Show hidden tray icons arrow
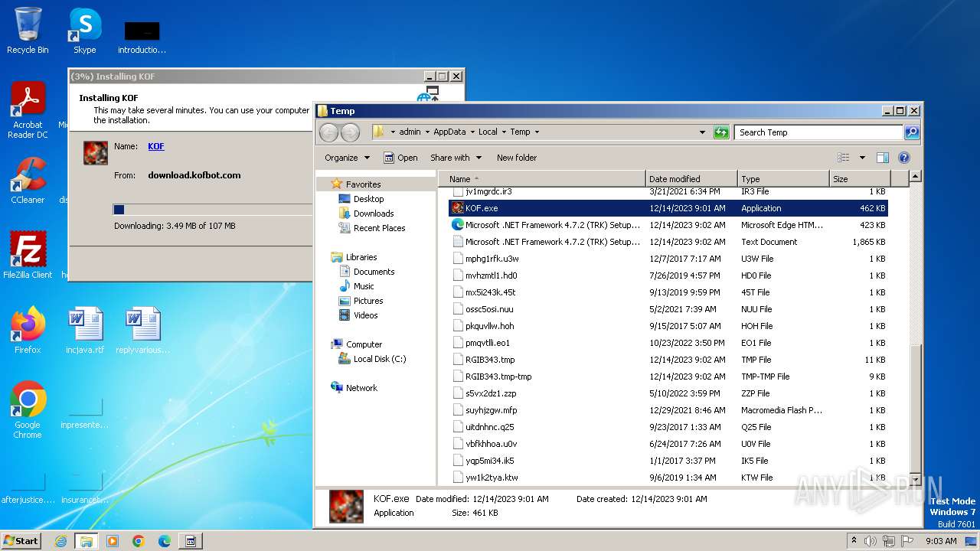 (x=854, y=541)
